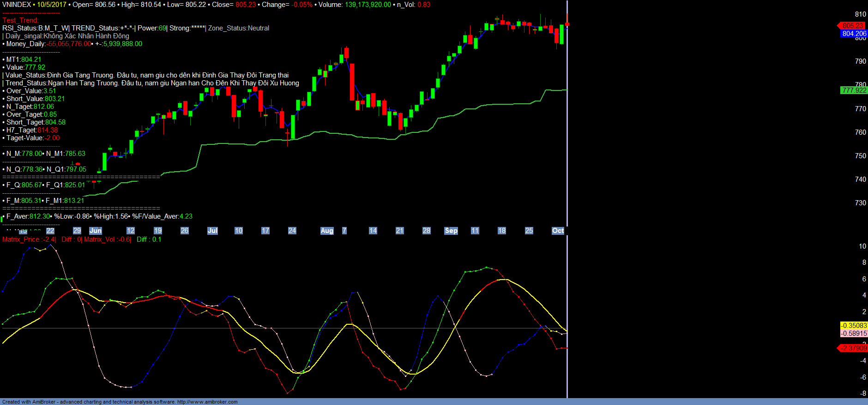Select the Aug label on the time axis
868x405 pixels.
pos(327,231)
